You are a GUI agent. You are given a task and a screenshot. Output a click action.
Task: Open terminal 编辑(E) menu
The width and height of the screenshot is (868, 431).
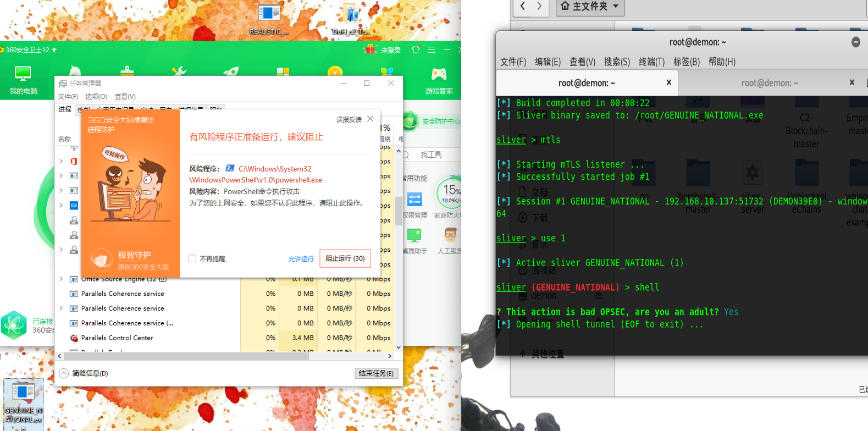[548, 62]
